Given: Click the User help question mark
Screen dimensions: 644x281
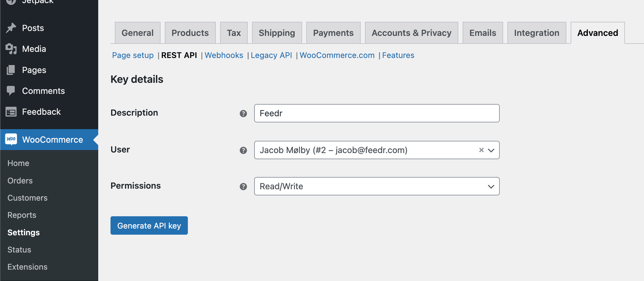Looking at the screenshot, I should [243, 151].
